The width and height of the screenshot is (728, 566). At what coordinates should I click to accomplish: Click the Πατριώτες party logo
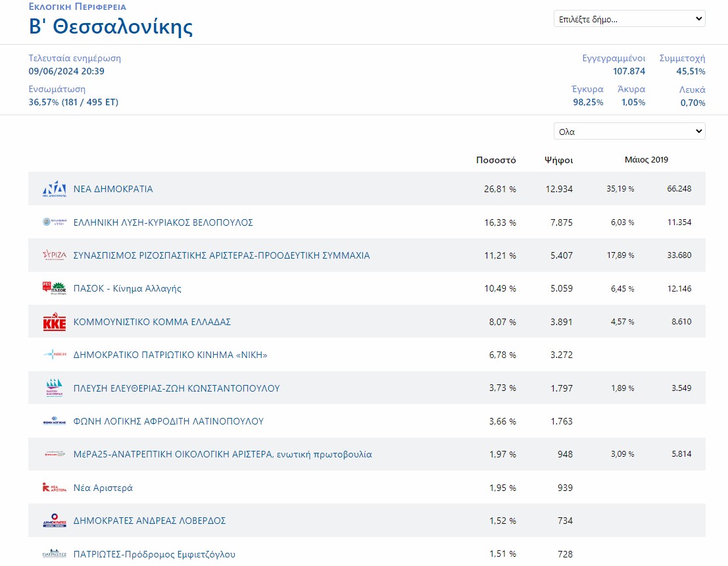(55, 554)
